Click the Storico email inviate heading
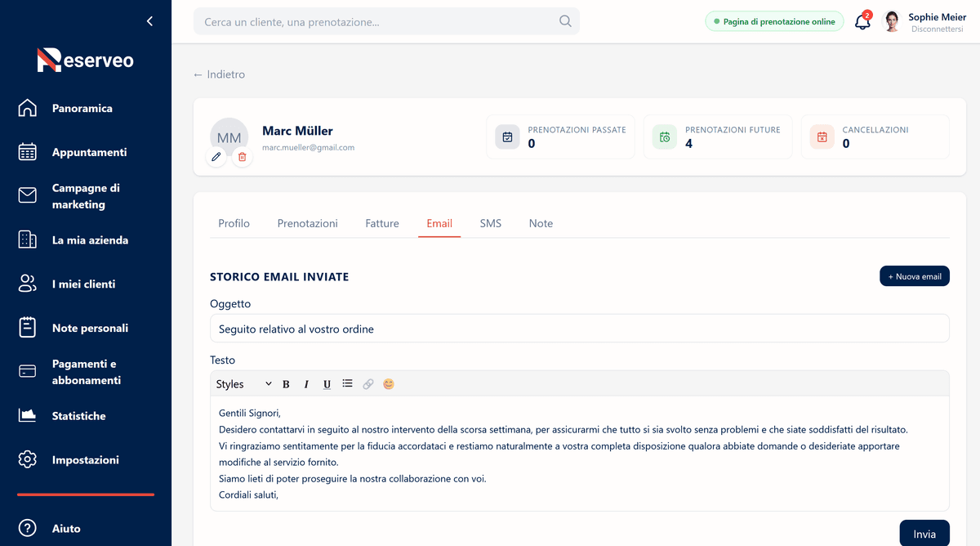The height and width of the screenshot is (546, 980). click(x=279, y=277)
